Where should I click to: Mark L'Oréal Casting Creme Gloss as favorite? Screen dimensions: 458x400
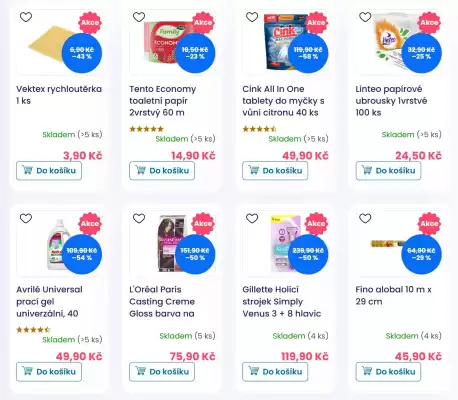(139, 218)
